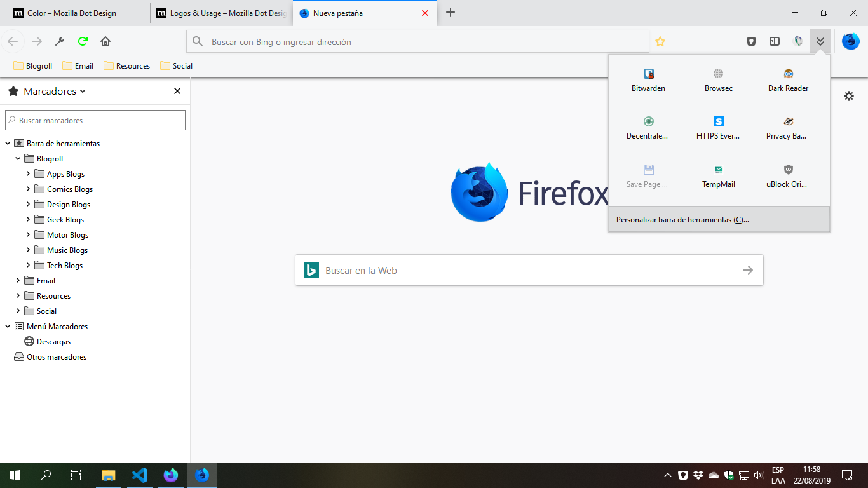Viewport: 868px width, 488px height.
Task: Close the Nueva pestaña tab
Action: [425, 13]
